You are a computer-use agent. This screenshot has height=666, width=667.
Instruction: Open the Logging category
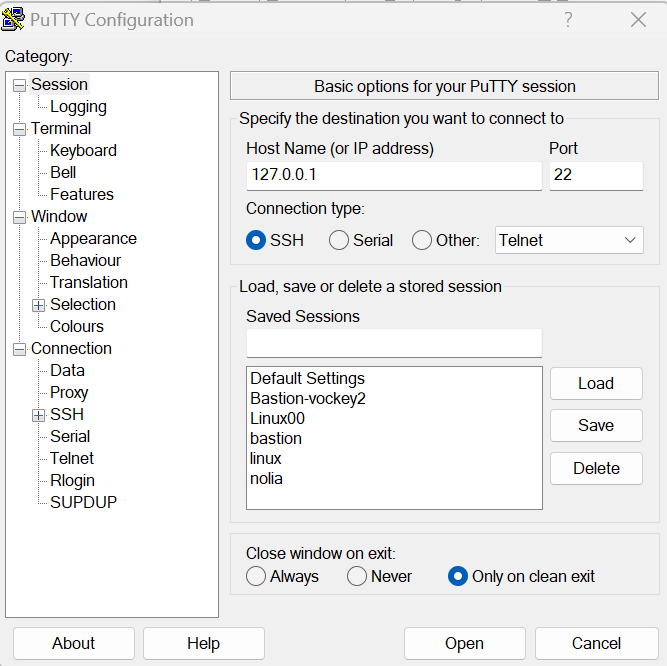(78, 107)
